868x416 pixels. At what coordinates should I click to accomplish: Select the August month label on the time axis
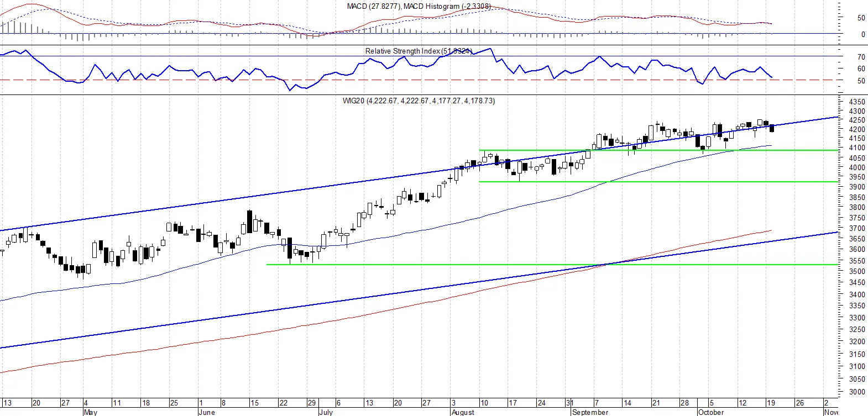463,412
